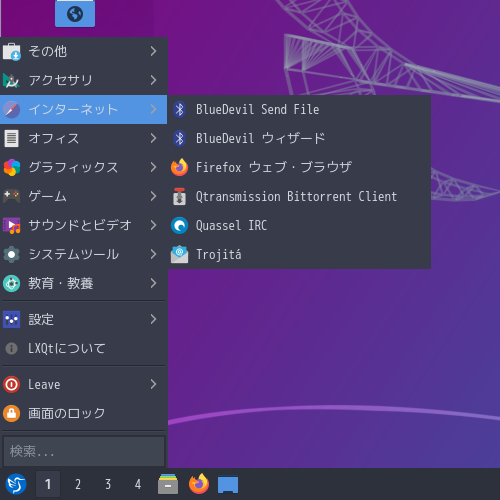Click the グラフィックス category label
The image size is (500, 500).
73,167
